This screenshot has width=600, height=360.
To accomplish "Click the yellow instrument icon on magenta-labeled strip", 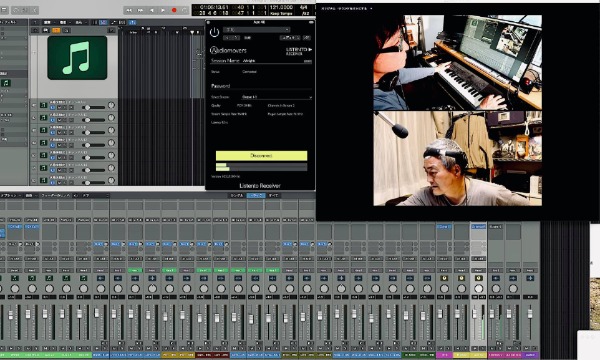I will pos(444,278).
